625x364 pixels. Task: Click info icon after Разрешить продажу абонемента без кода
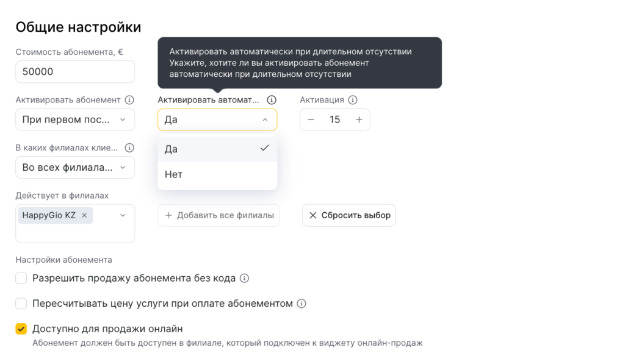pyautogui.click(x=244, y=279)
